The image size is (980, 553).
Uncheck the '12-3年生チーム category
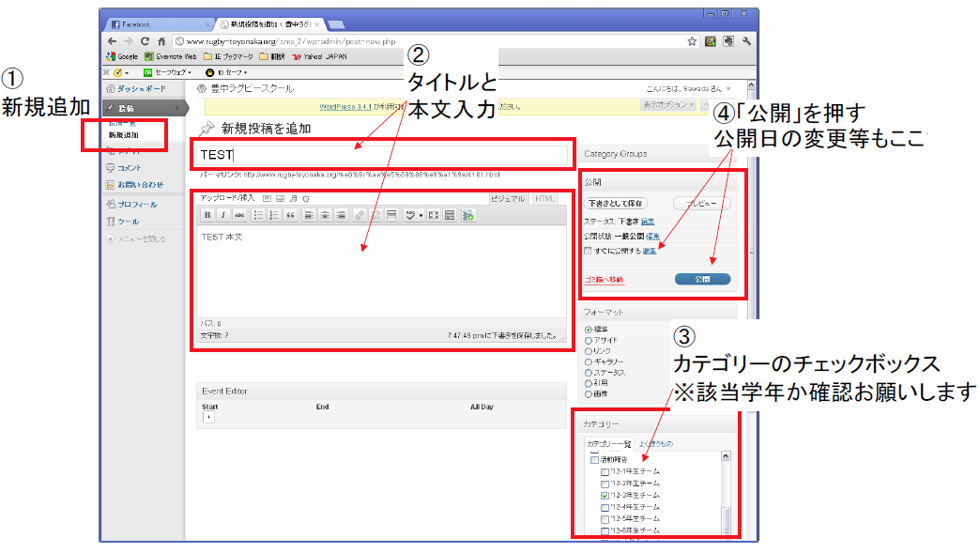click(605, 495)
